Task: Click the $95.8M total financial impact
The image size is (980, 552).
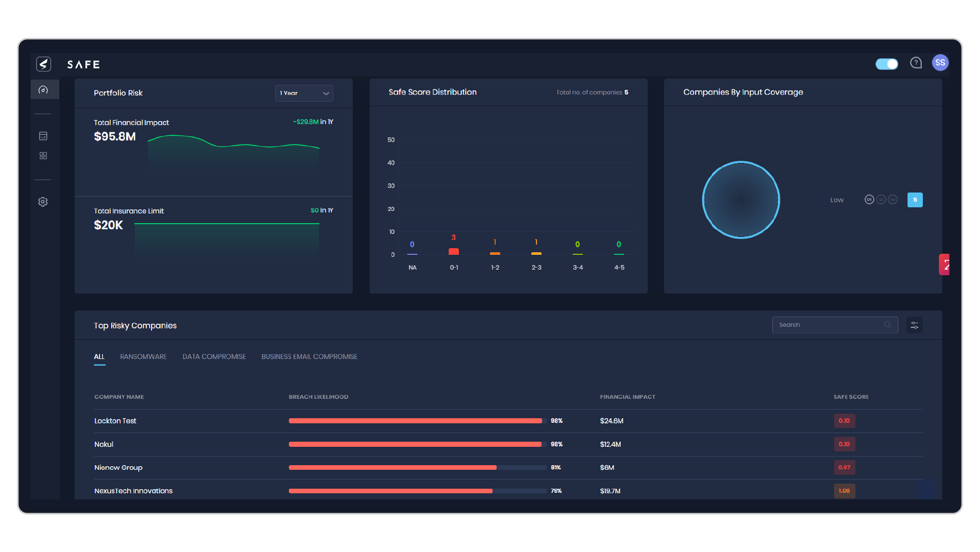Action: click(x=115, y=136)
